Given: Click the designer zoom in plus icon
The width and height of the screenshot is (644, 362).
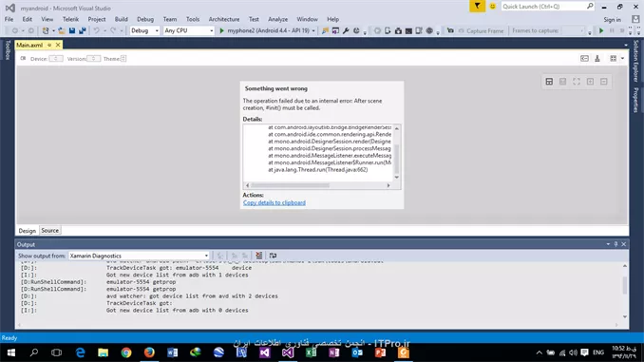Looking at the screenshot, I should coord(590,82).
